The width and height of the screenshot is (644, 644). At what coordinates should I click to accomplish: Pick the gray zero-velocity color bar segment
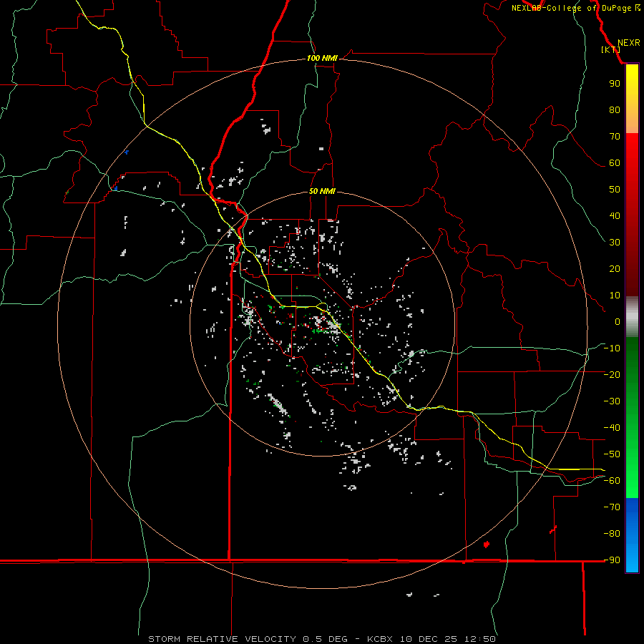[632, 317]
